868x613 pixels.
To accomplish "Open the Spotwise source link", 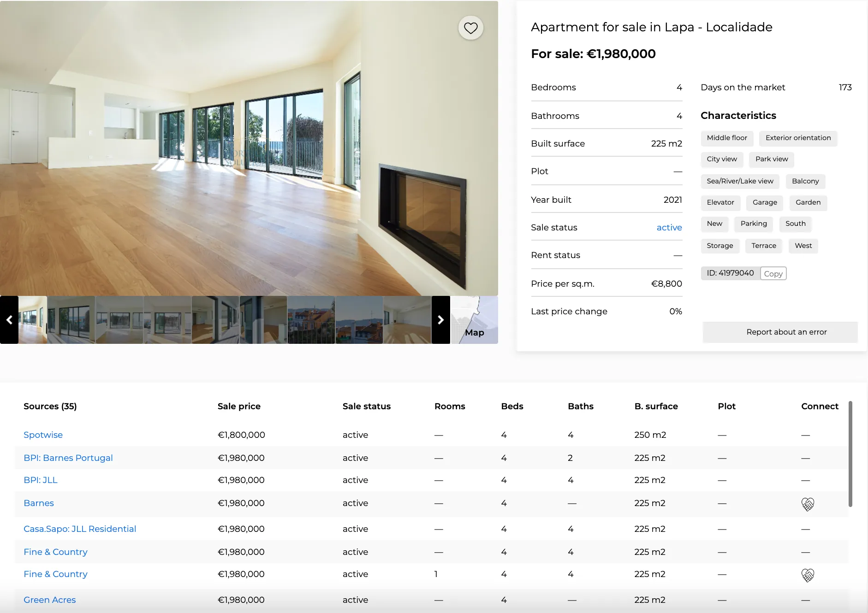I will click(x=43, y=435).
